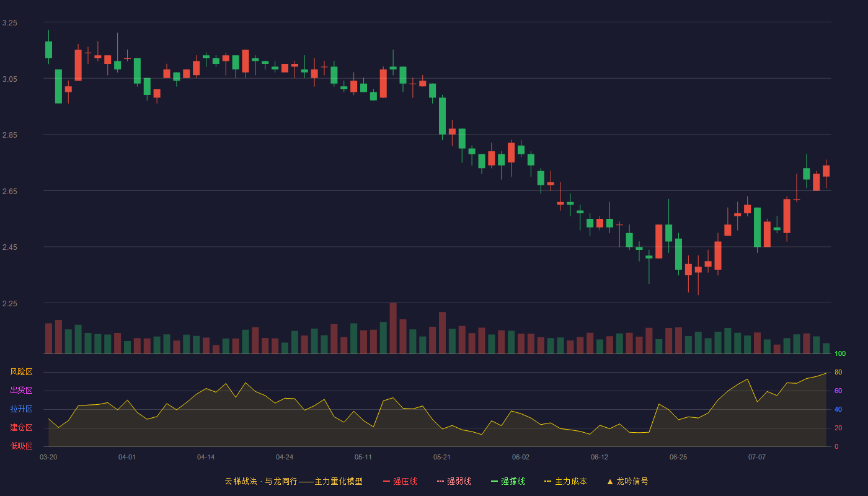Click the 3.25 price axis label
This screenshot has height=496, width=868.
click(x=10, y=23)
